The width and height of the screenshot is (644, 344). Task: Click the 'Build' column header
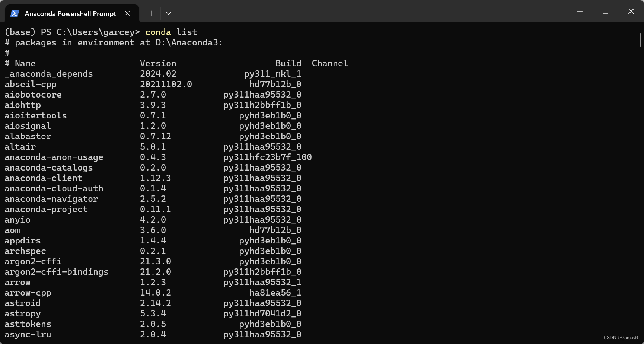click(288, 63)
